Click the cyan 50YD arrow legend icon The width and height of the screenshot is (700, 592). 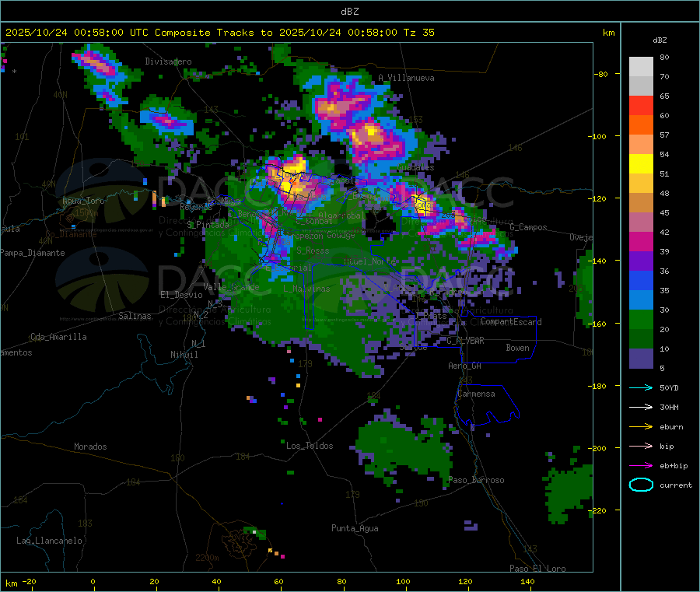point(641,387)
